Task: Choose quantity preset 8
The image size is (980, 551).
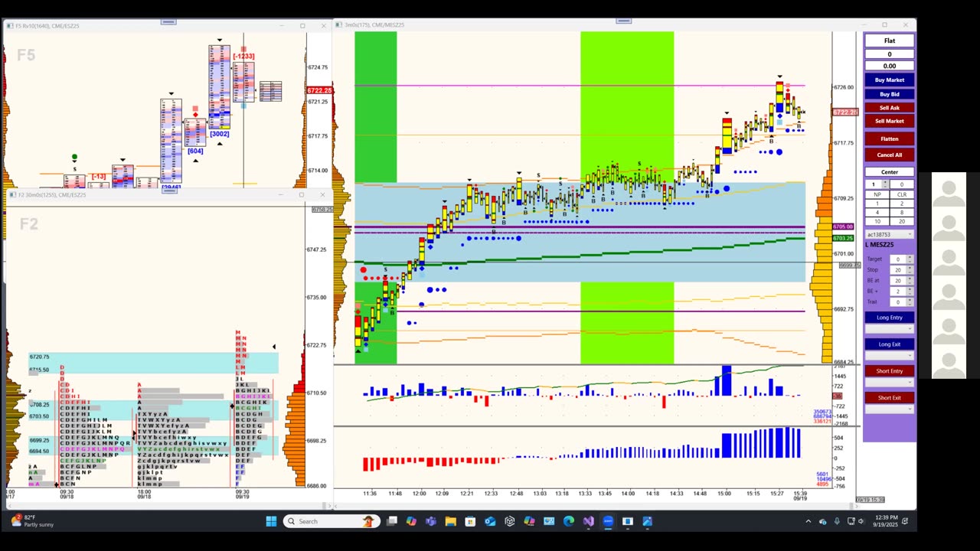Action: click(902, 213)
